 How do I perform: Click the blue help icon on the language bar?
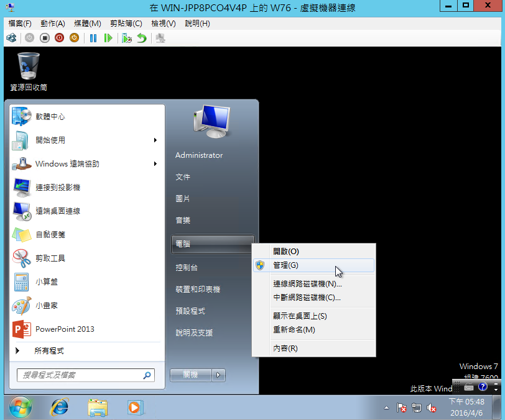(x=483, y=386)
